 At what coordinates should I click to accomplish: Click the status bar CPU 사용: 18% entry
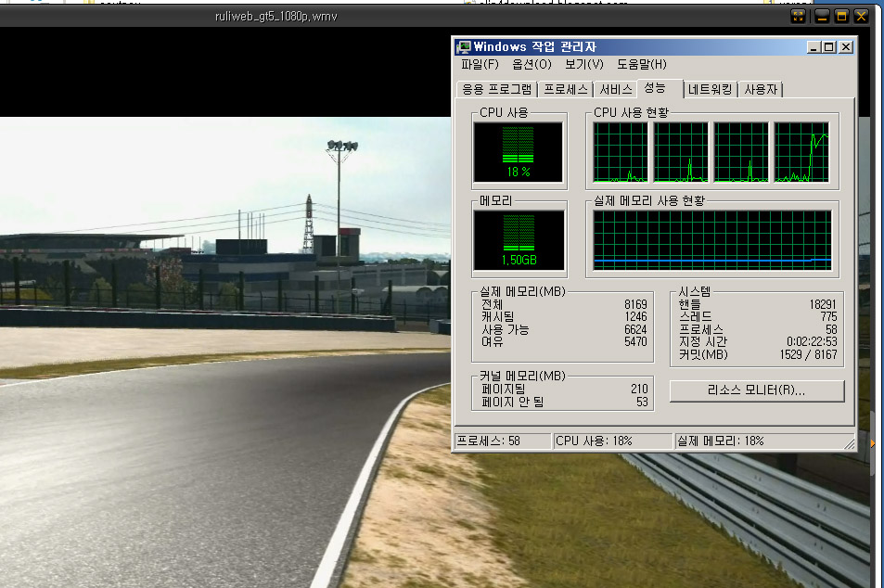[613, 441]
